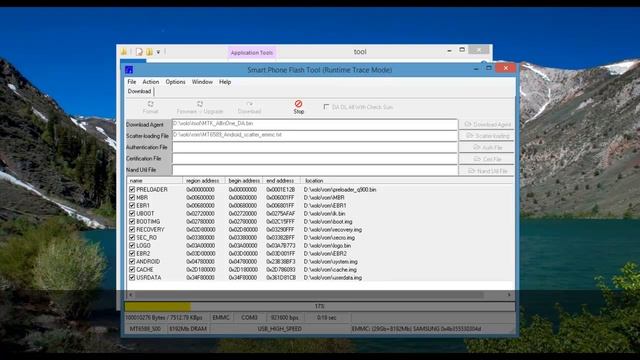Viewport: 640px width, 360px height.
Task: Click the name column header
Action: (155, 180)
